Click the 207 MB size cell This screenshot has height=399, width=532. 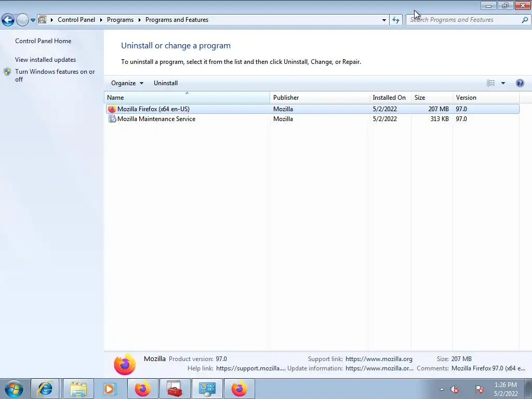[x=438, y=109]
